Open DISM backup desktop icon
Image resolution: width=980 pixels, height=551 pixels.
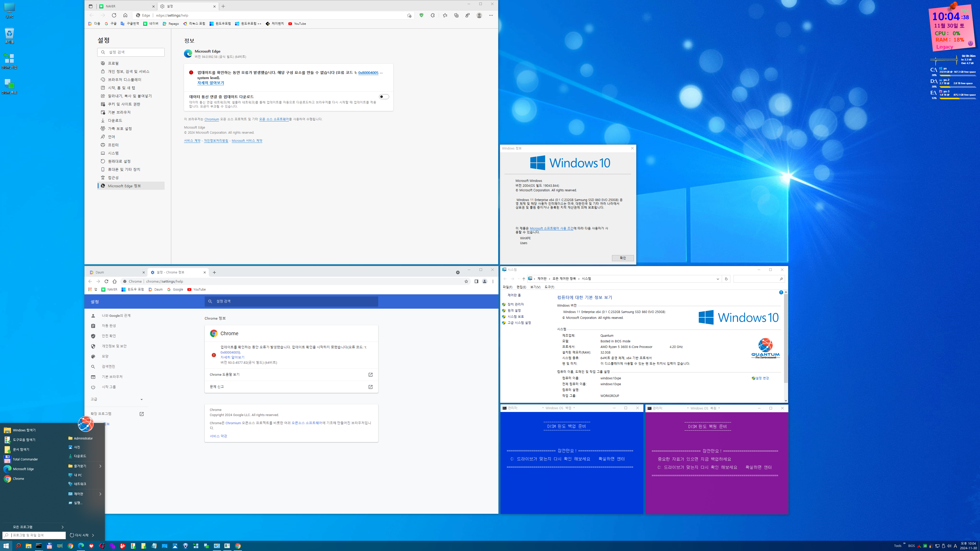(x=9, y=61)
